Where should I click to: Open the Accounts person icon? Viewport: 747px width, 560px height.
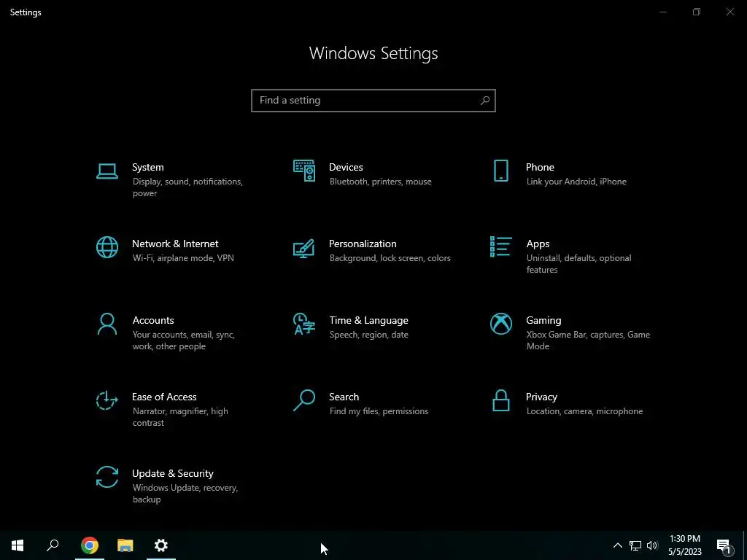pos(107,324)
